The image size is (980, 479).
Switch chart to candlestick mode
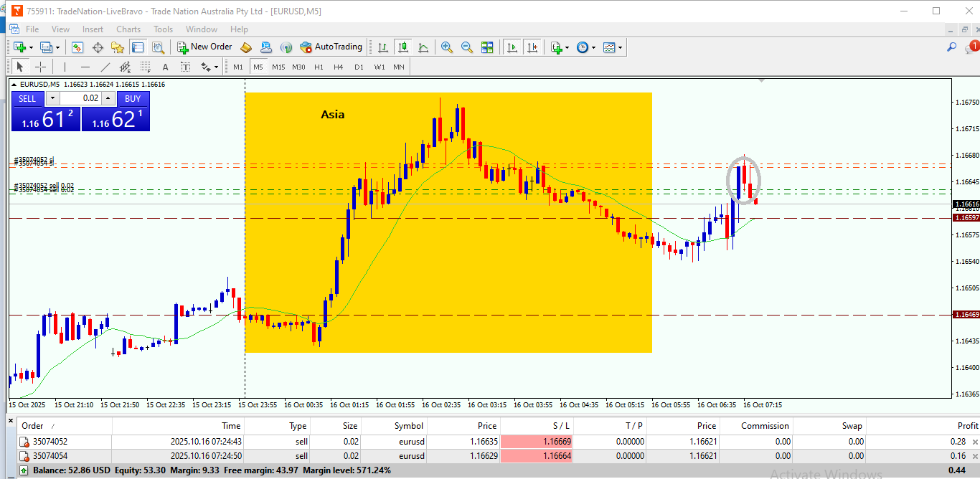coord(403,47)
